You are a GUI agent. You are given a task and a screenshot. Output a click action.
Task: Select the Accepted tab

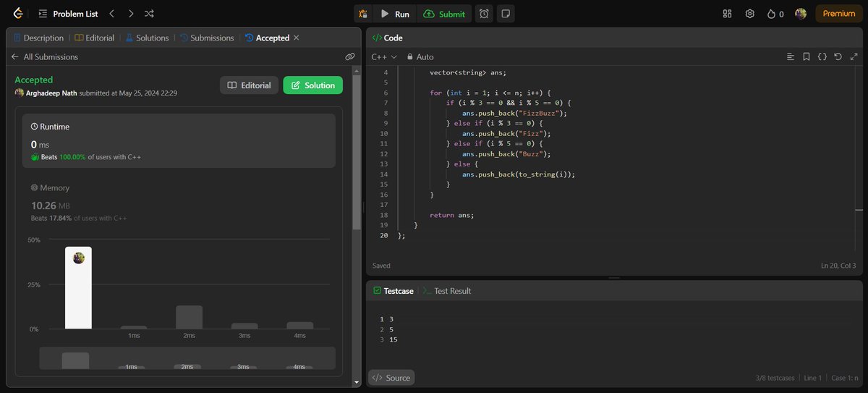point(267,38)
